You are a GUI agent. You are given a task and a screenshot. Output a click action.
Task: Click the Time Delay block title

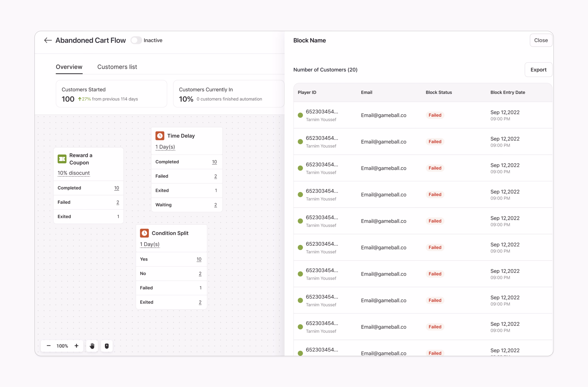(181, 136)
